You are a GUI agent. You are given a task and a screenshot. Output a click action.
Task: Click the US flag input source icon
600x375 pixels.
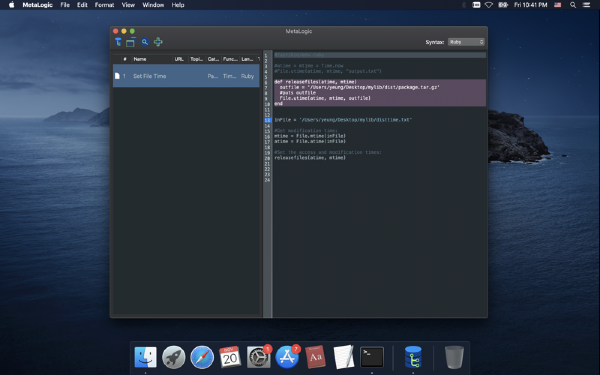558,5
